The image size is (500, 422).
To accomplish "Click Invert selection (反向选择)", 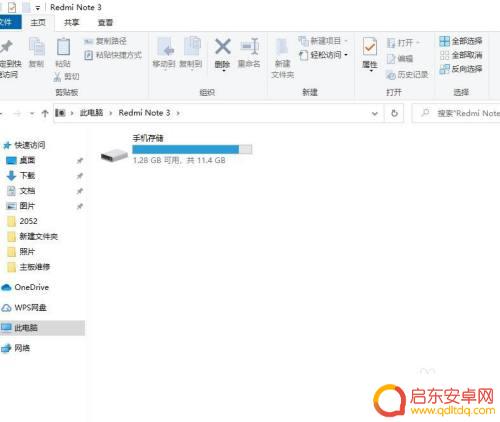I will pyautogui.click(x=461, y=69).
